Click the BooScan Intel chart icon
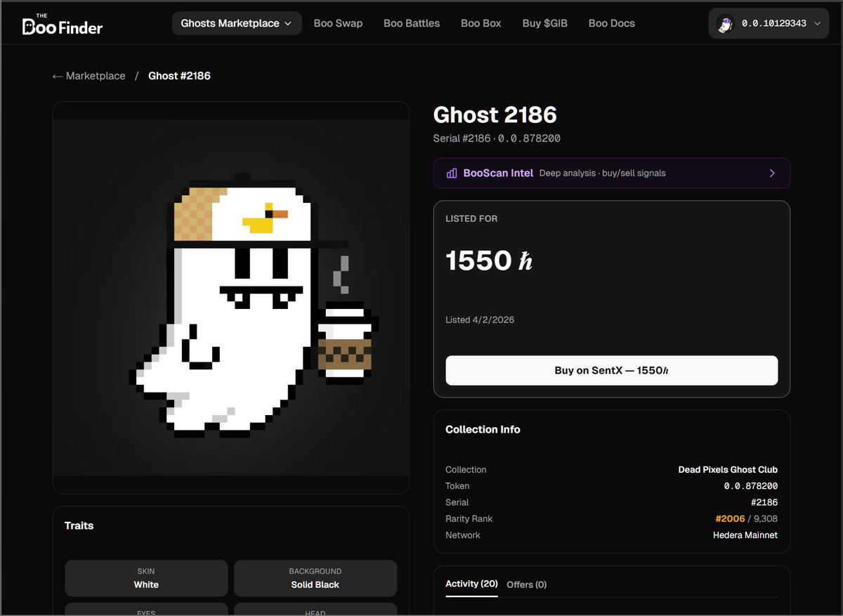The width and height of the screenshot is (843, 616). click(452, 173)
